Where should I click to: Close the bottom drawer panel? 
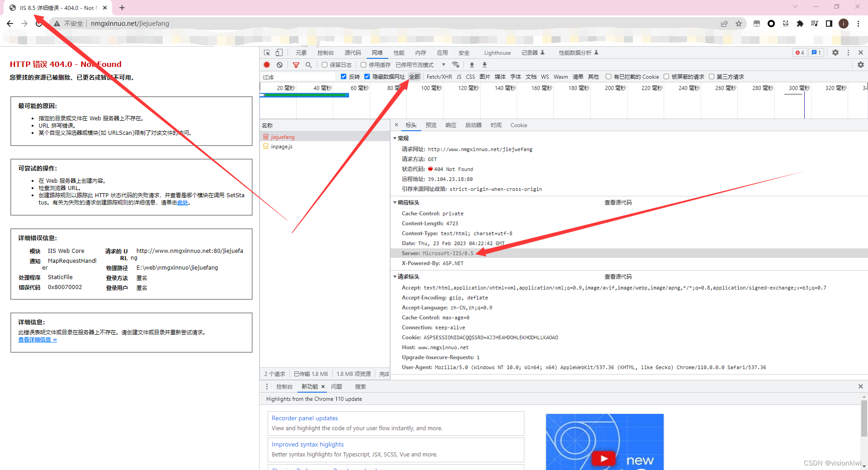pyautogui.click(x=861, y=386)
